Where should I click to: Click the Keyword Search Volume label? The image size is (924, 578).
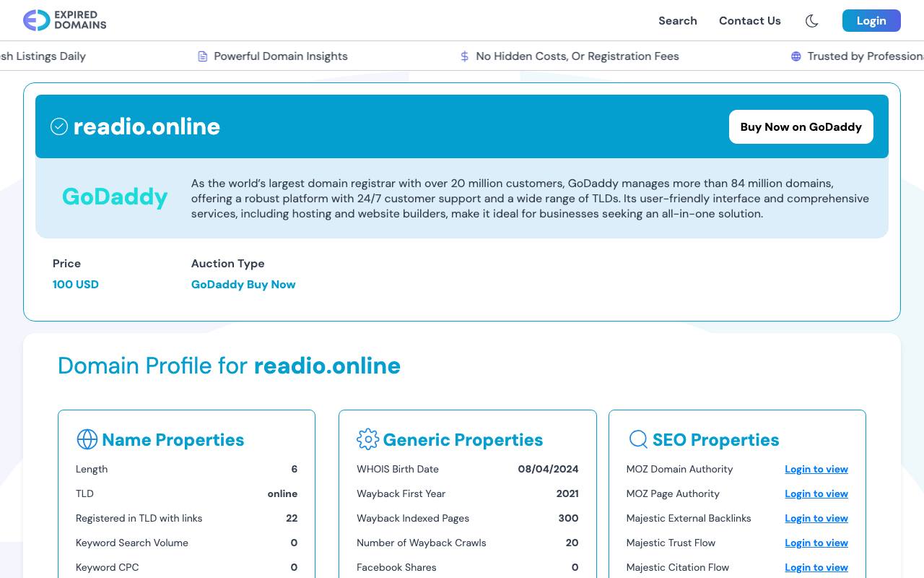132,543
